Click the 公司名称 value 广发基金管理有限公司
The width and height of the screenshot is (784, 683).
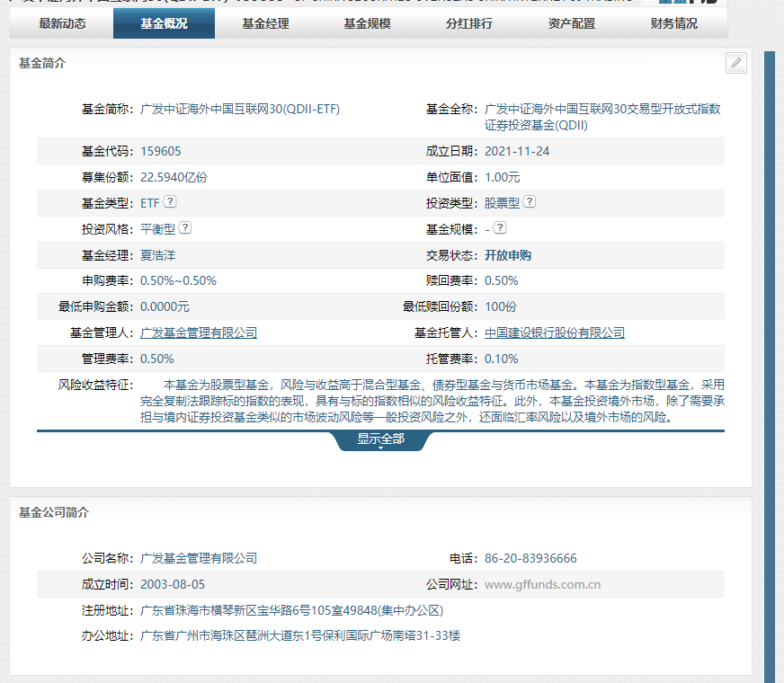pos(199,558)
